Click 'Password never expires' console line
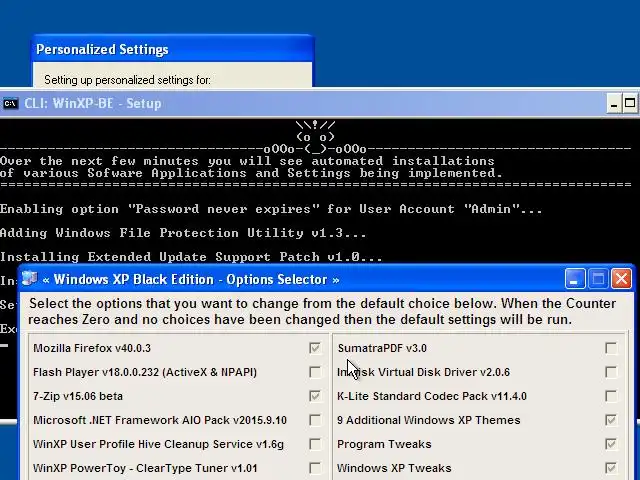The image size is (640, 480). pyautogui.click(x=271, y=209)
